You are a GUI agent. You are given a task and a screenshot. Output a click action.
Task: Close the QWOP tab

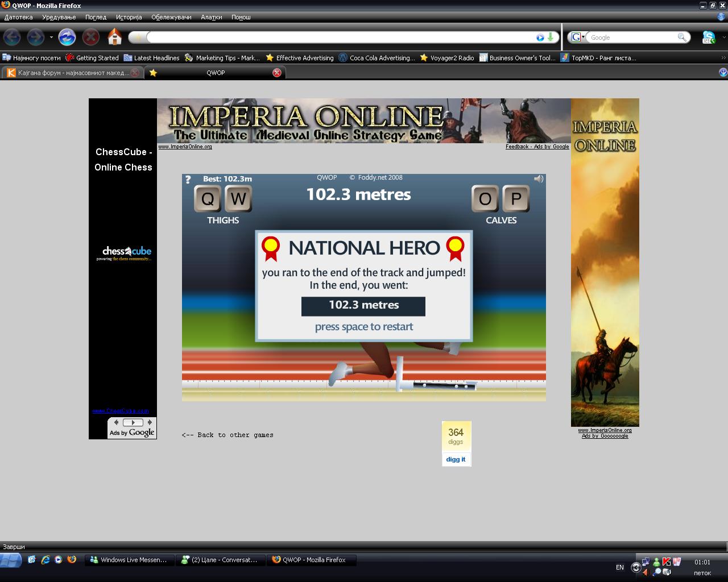tap(277, 73)
